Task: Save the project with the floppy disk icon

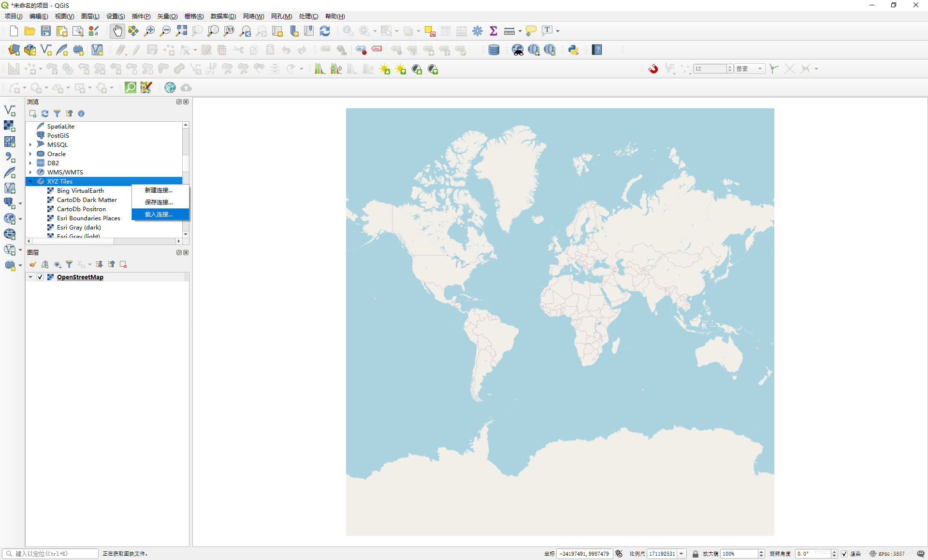Action: [x=45, y=31]
